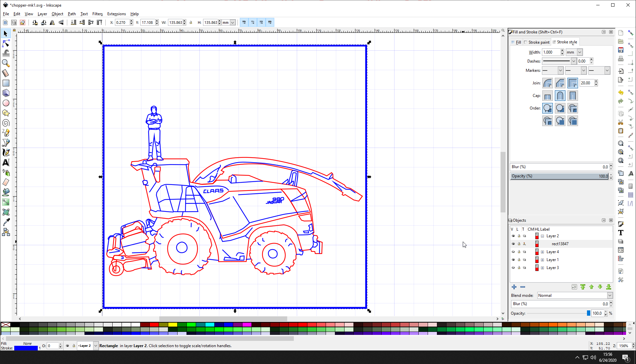
Task: Click the zoom percentage field
Action: (624, 346)
